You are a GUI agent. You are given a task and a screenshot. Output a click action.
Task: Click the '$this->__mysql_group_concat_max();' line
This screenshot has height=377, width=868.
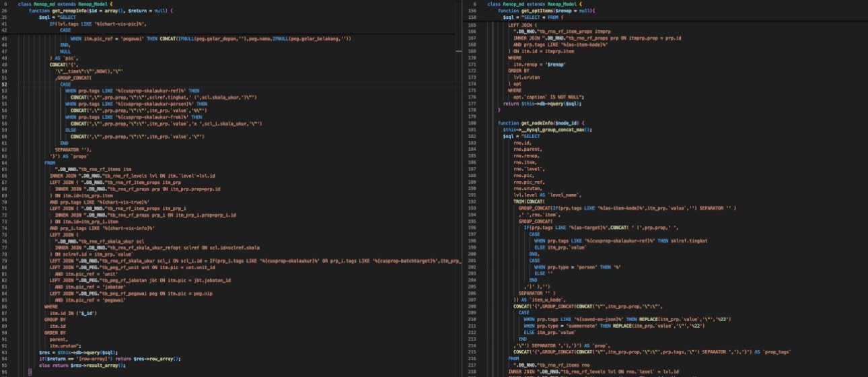(548, 129)
